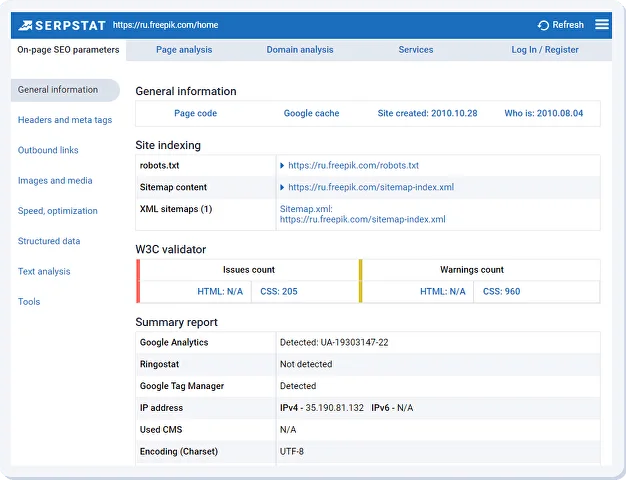Click Warnings count CSS: 960

tap(501, 292)
